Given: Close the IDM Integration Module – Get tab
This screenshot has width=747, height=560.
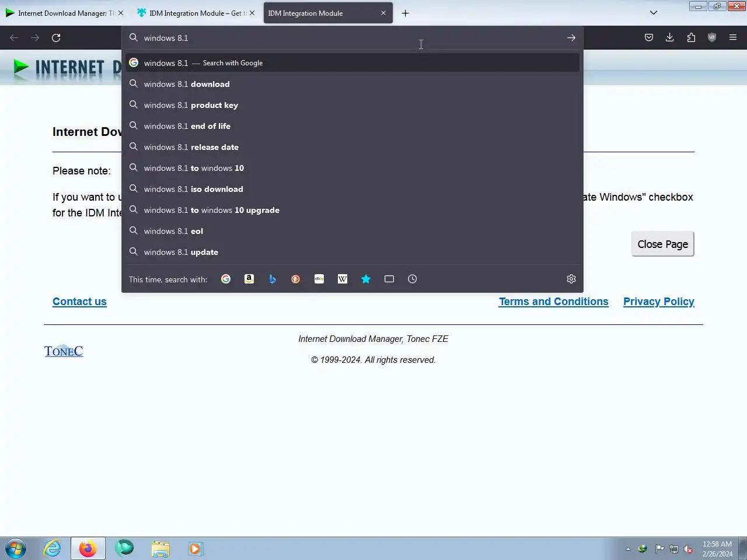Looking at the screenshot, I should [252, 13].
